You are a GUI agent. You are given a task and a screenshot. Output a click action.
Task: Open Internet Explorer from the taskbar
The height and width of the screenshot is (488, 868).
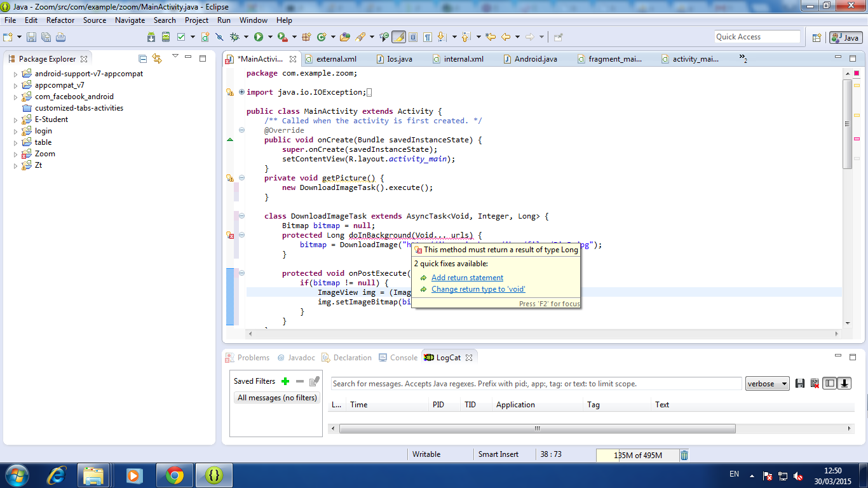[57, 475]
